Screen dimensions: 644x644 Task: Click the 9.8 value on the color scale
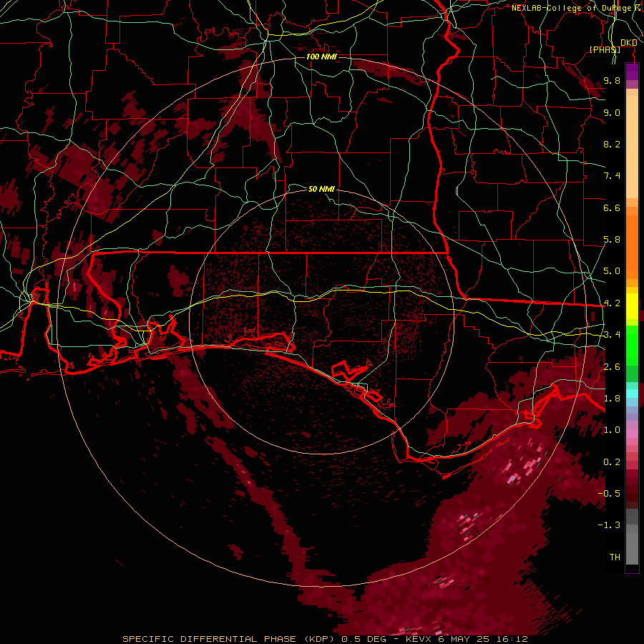click(x=612, y=80)
